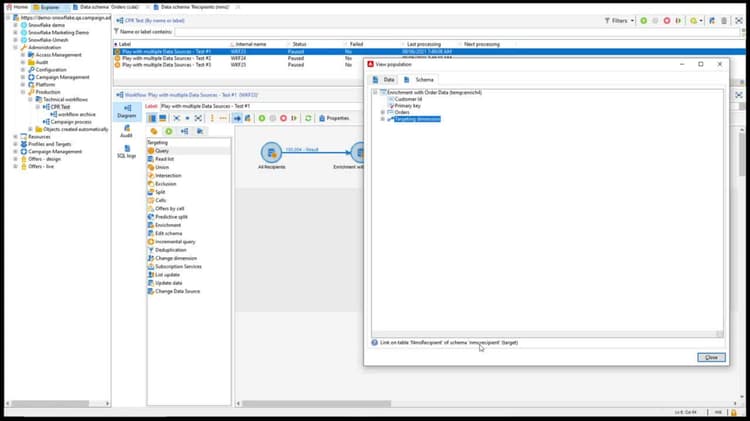Expand the Configuration tree node
The width and height of the screenshot is (750, 421).
22,70
